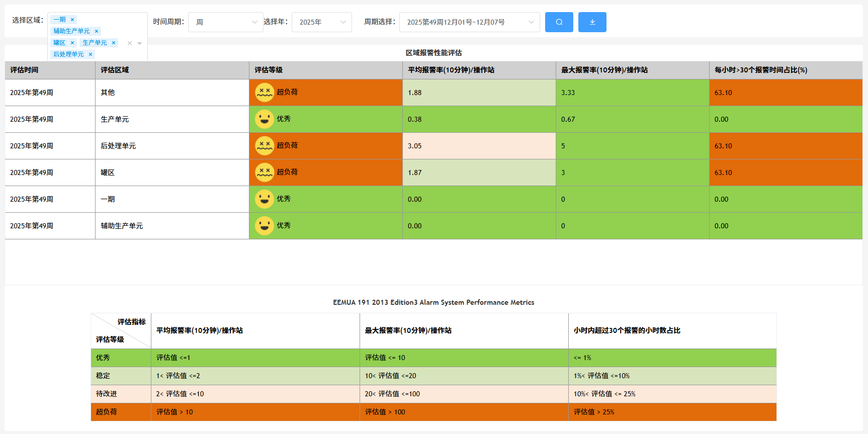Click the 评估区域 column header
868x434 pixels.
tap(172, 70)
